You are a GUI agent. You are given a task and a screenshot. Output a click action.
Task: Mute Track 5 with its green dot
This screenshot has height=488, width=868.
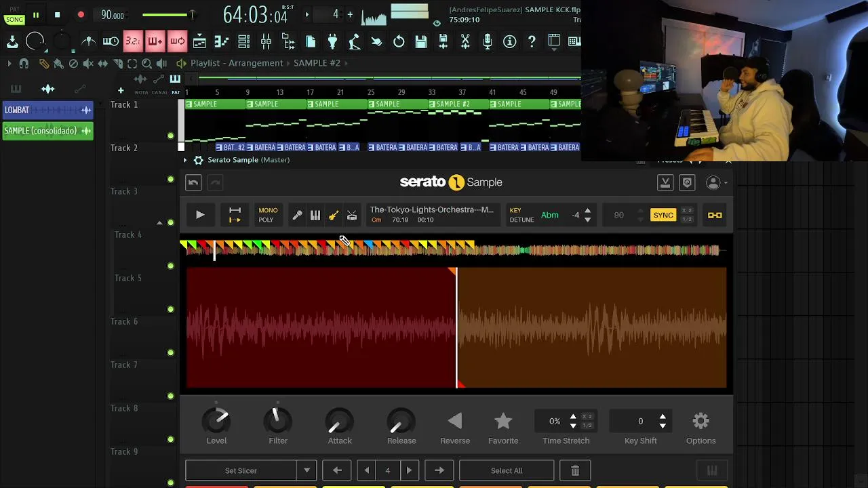(170, 309)
